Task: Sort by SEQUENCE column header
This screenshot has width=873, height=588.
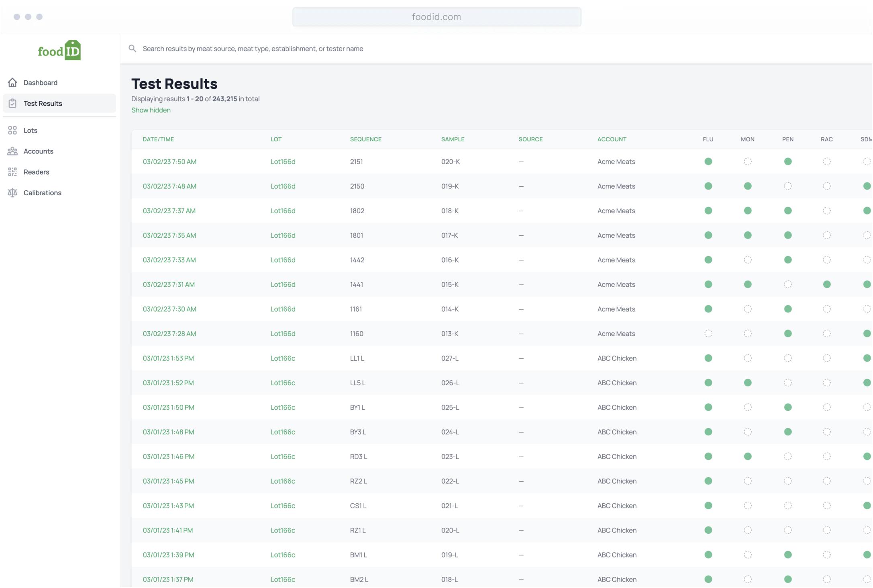Action: (365, 139)
